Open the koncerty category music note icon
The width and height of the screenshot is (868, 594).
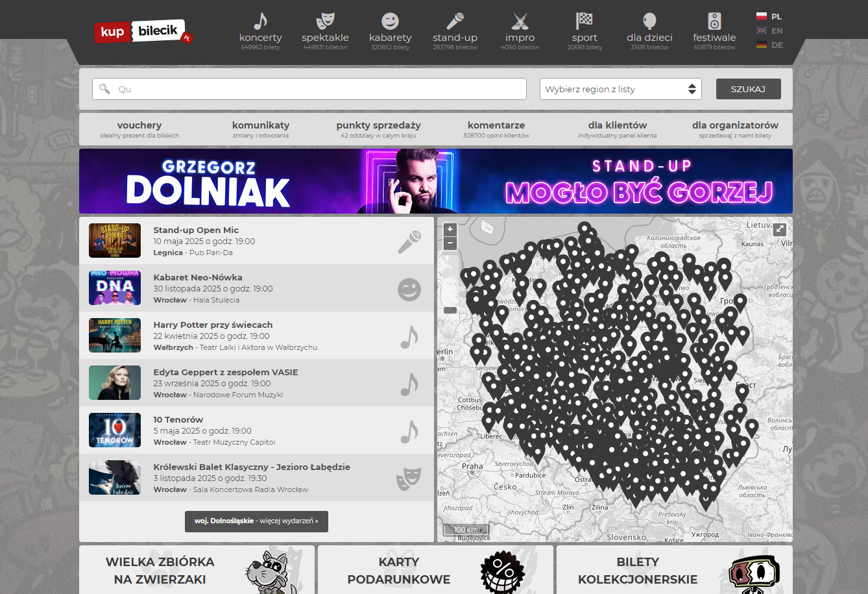coord(260,21)
